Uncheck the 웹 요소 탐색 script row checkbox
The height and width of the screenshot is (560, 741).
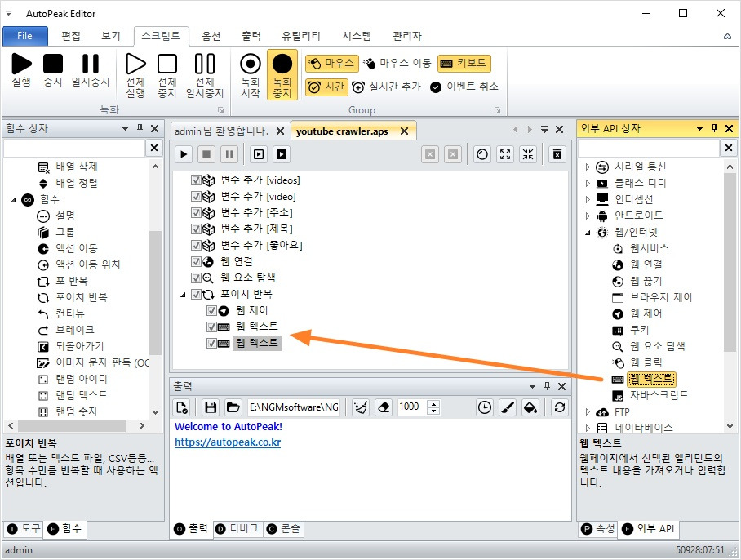point(196,278)
